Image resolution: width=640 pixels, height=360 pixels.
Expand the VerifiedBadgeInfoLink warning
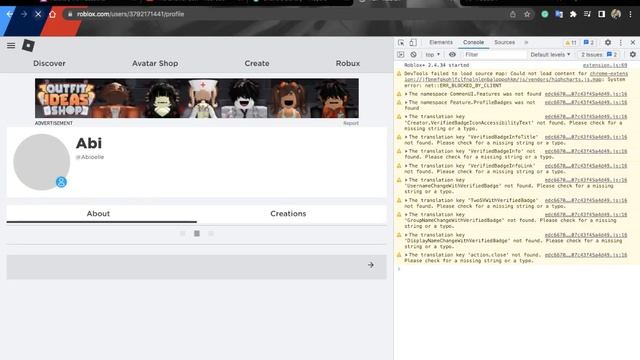click(x=406, y=166)
